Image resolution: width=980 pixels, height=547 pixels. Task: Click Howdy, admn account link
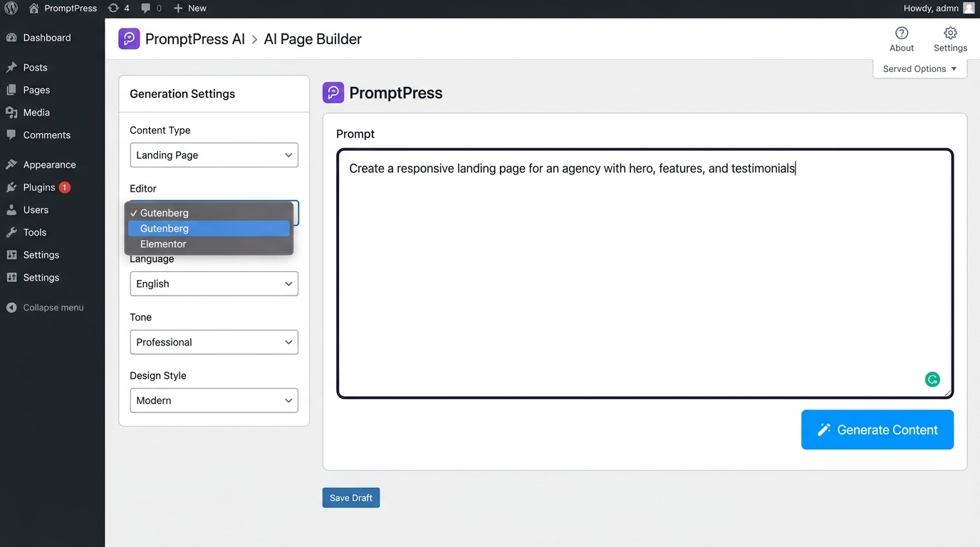(931, 9)
